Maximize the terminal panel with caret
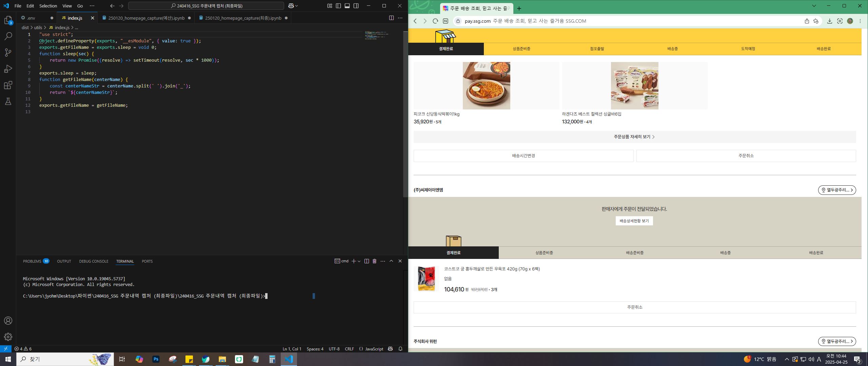This screenshot has width=868, height=366. (x=391, y=261)
